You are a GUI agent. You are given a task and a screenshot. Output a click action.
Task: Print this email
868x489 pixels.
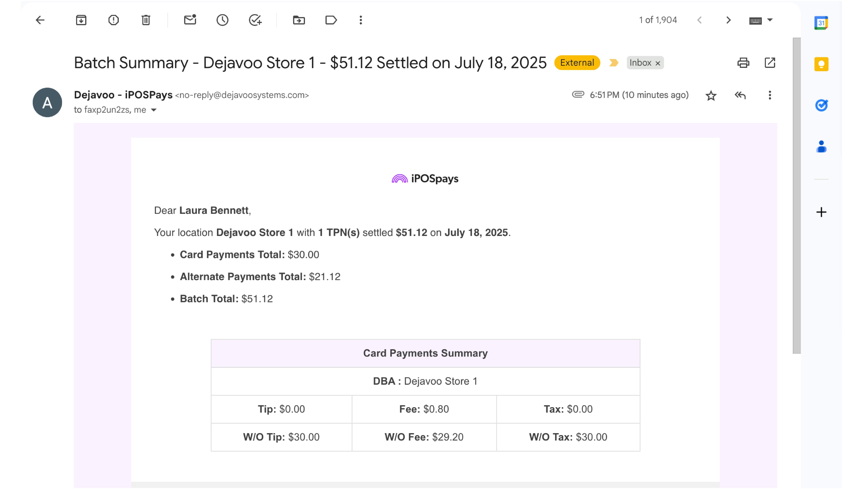(x=743, y=63)
